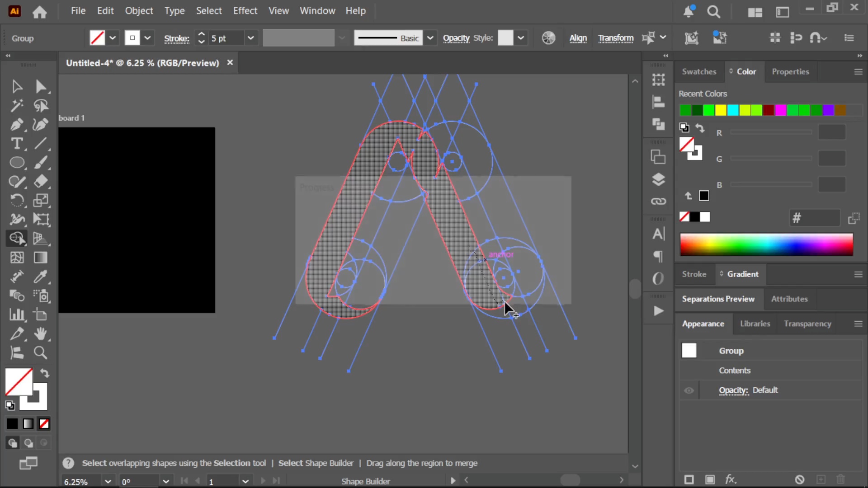Image resolution: width=868 pixels, height=488 pixels.
Task: Select the Paintbrush tool
Action: pyautogui.click(x=41, y=163)
